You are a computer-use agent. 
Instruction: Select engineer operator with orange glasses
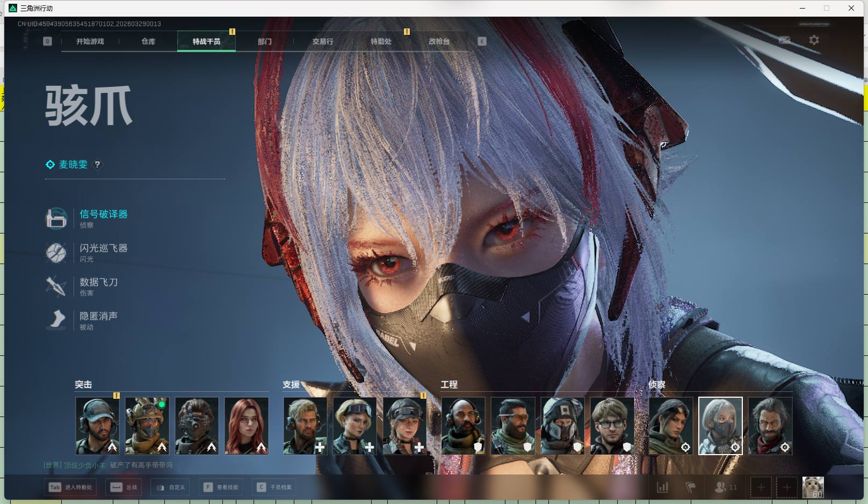click(513, 426)
